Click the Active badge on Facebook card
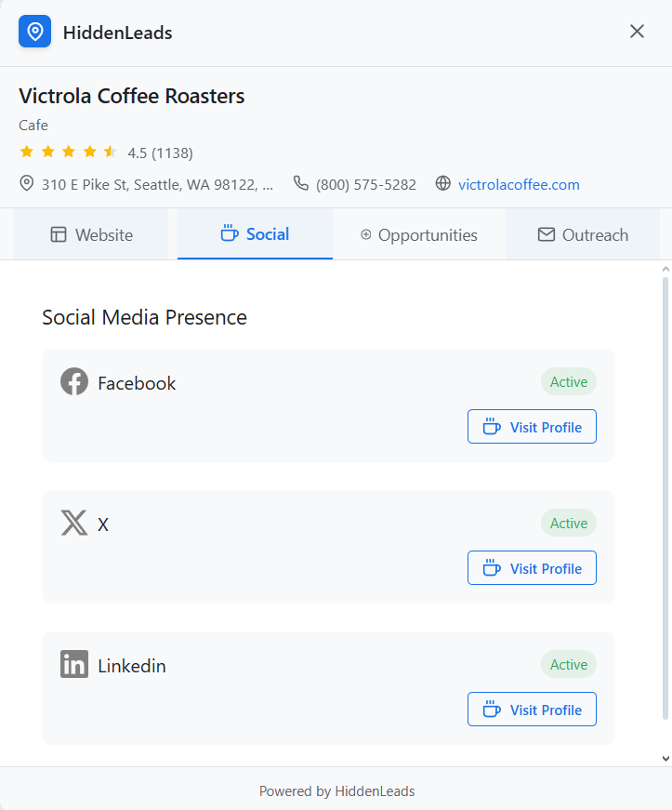Image resolution: width=672 pixels, height=810 pixels. 568,381
